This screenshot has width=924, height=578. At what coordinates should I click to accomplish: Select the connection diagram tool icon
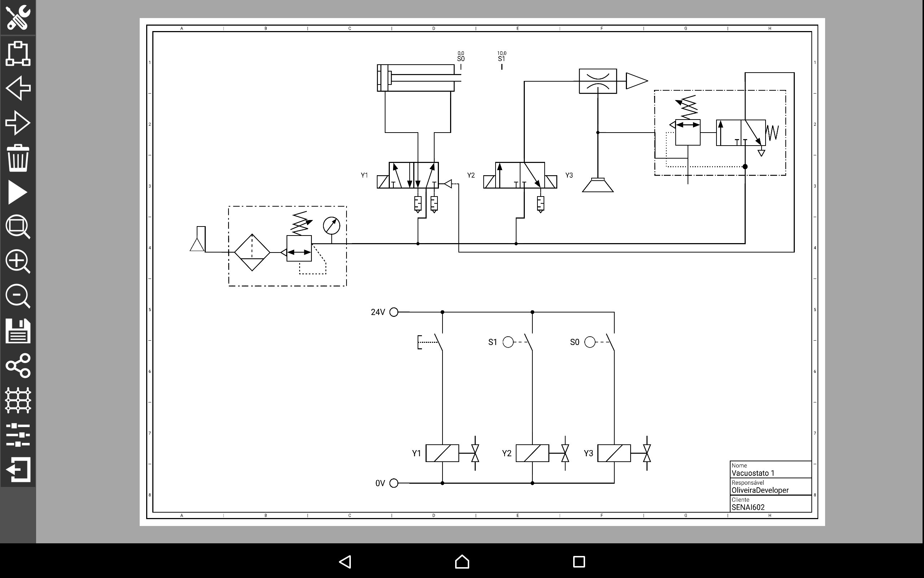(18, 53)
